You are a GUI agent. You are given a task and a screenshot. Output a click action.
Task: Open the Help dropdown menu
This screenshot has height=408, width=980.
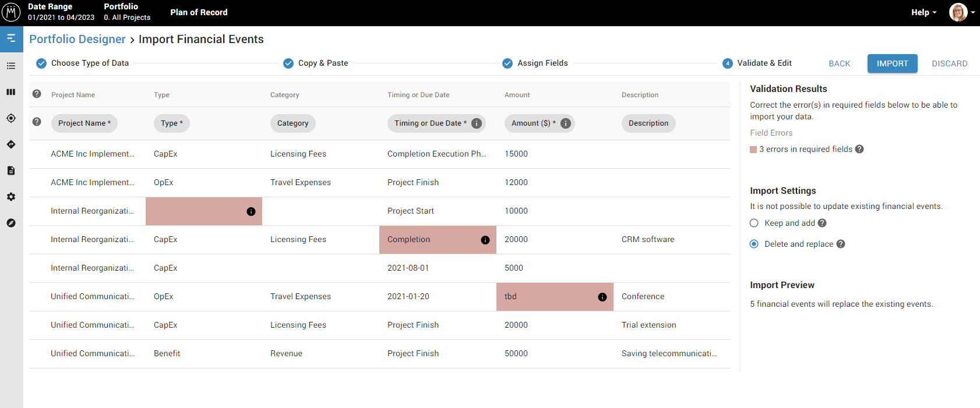point(924,12)
